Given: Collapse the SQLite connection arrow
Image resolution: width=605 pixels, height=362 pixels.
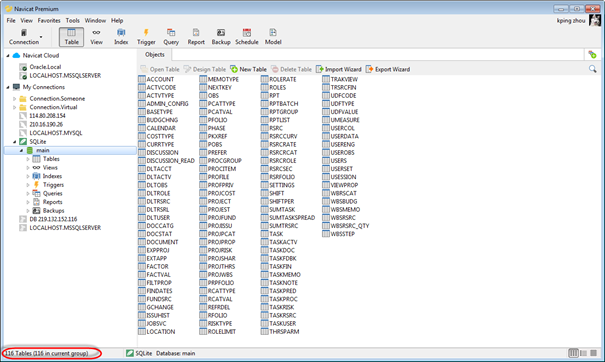Looking at the screenshot, I should pos(15,142).
